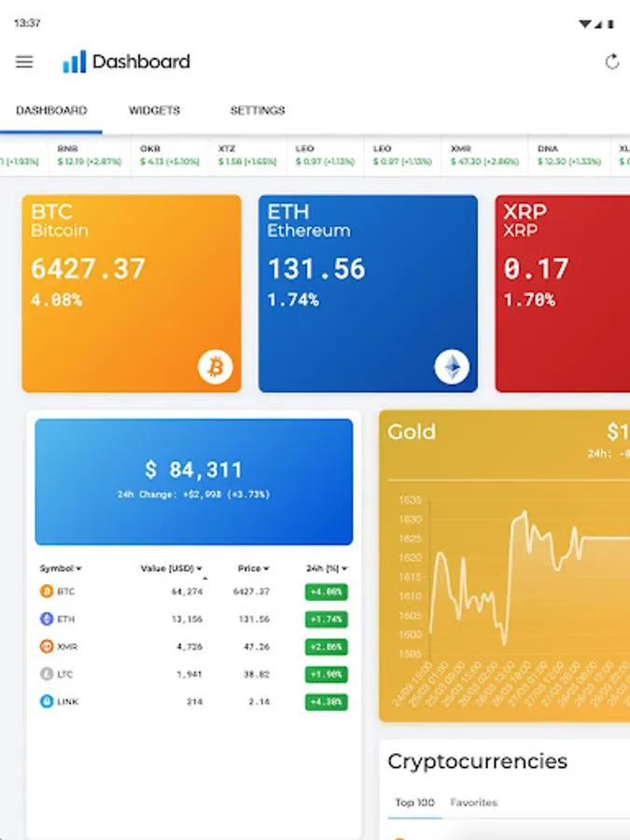This screenshot has width=630, height=840.
Task: Open the BTC Bitcoin price card
Action: pos(132,294)
